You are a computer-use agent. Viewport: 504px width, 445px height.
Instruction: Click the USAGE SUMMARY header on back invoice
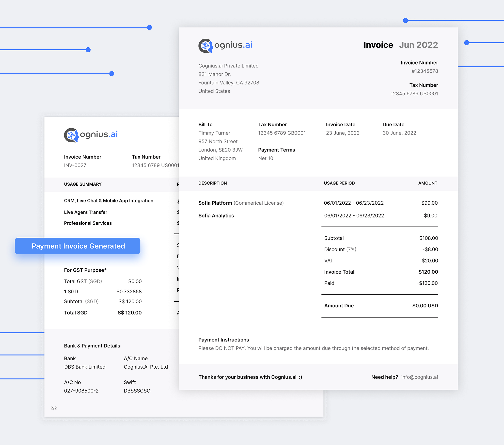point(83,184)
